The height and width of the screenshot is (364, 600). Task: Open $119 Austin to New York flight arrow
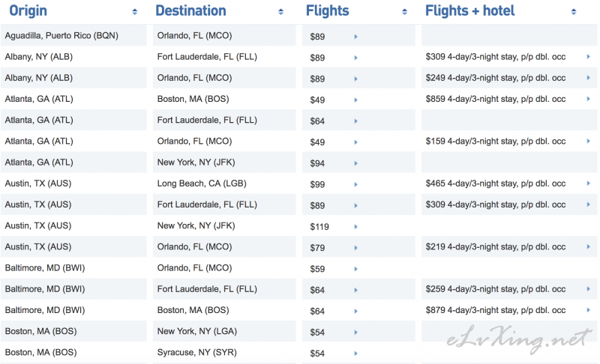pyautogui.click(x=355, y=227)
